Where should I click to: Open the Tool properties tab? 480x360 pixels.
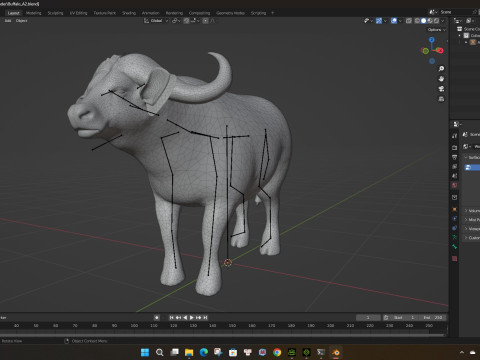tap(454, 136)
